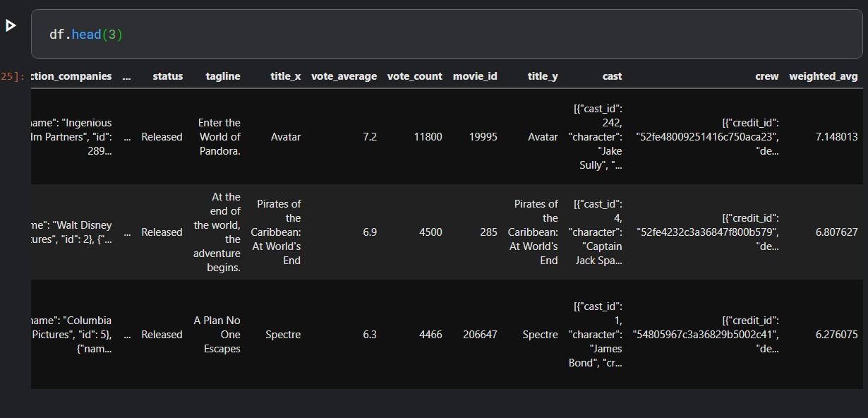
Task: Click the truncated production_companies column header
Action: coord(72,76)
